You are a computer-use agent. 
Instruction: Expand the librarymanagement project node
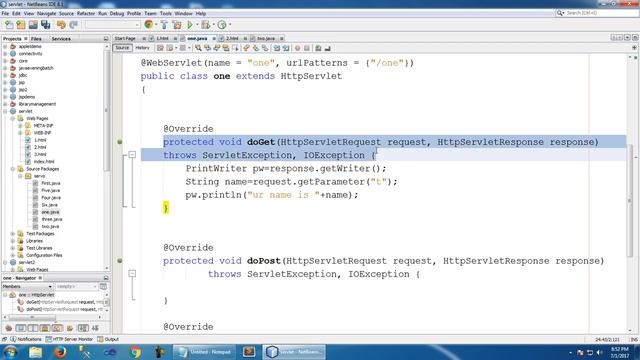click(x=5, y=104)
